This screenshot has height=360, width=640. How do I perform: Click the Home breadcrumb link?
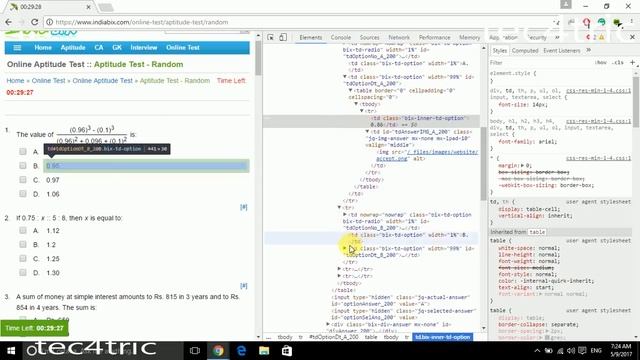[15, 81]
